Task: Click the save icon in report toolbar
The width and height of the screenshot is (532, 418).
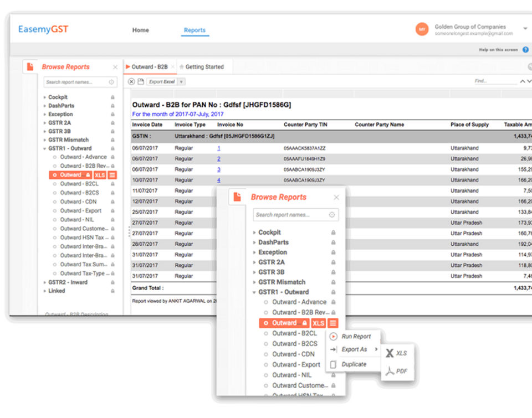Action: [140, 81]
